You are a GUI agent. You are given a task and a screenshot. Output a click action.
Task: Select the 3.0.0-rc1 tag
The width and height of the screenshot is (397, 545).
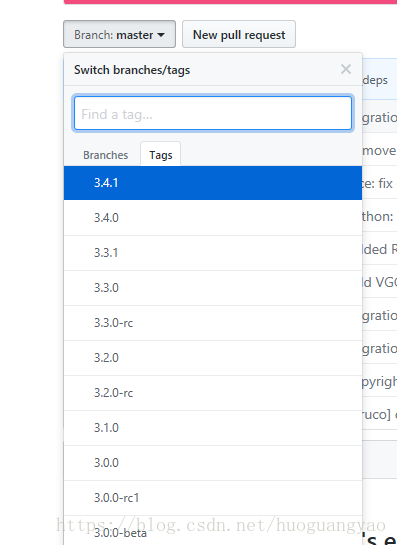(213, 498)
